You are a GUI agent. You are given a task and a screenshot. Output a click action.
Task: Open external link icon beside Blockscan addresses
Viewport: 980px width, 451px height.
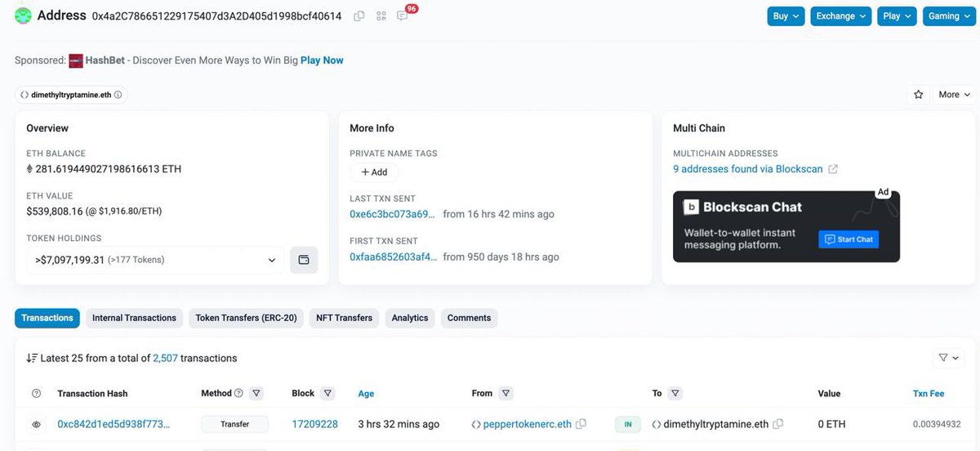[833, 169]
